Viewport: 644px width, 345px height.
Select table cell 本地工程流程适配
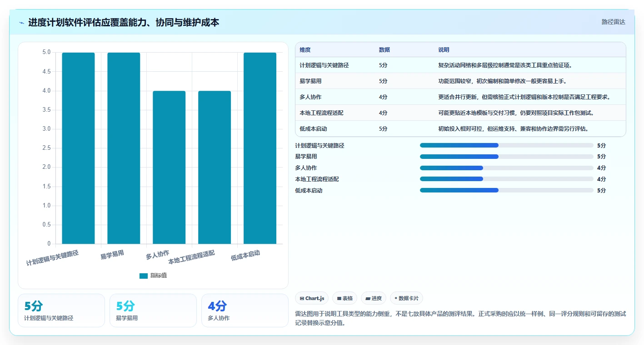point(321,113)
